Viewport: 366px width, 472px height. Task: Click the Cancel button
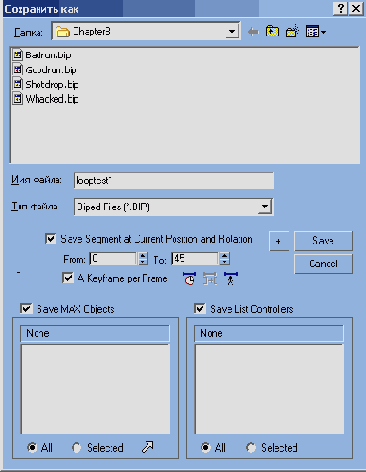pos(323,264)
